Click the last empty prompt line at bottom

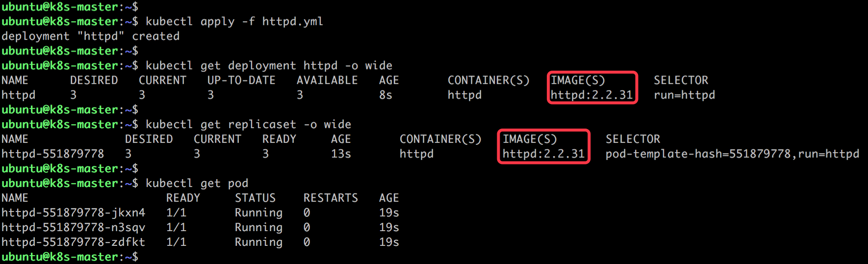70,257
